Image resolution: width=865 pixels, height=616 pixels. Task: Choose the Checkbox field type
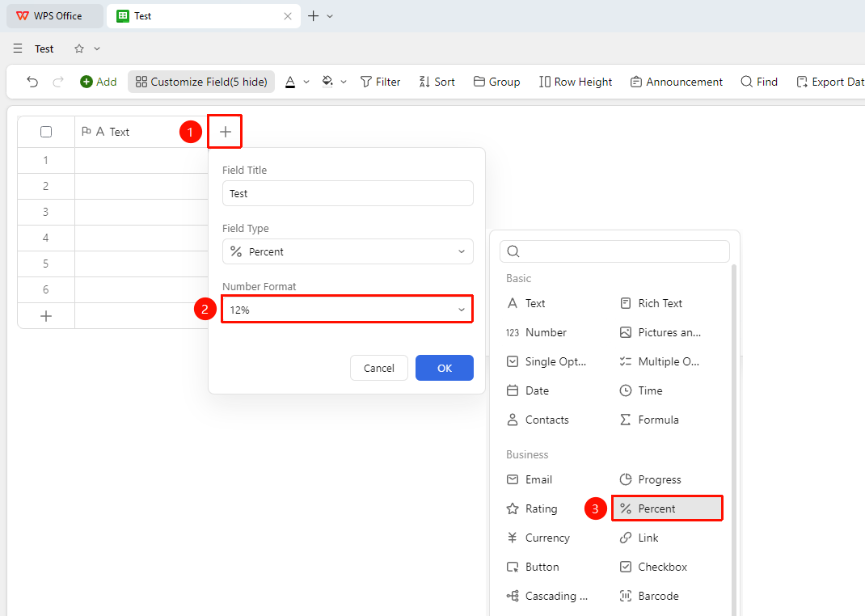(653, 567)
